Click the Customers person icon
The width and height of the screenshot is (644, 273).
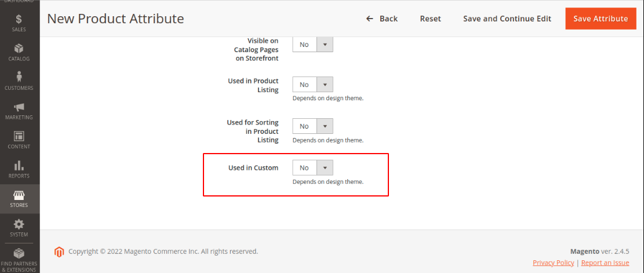(x=19, y=77)
